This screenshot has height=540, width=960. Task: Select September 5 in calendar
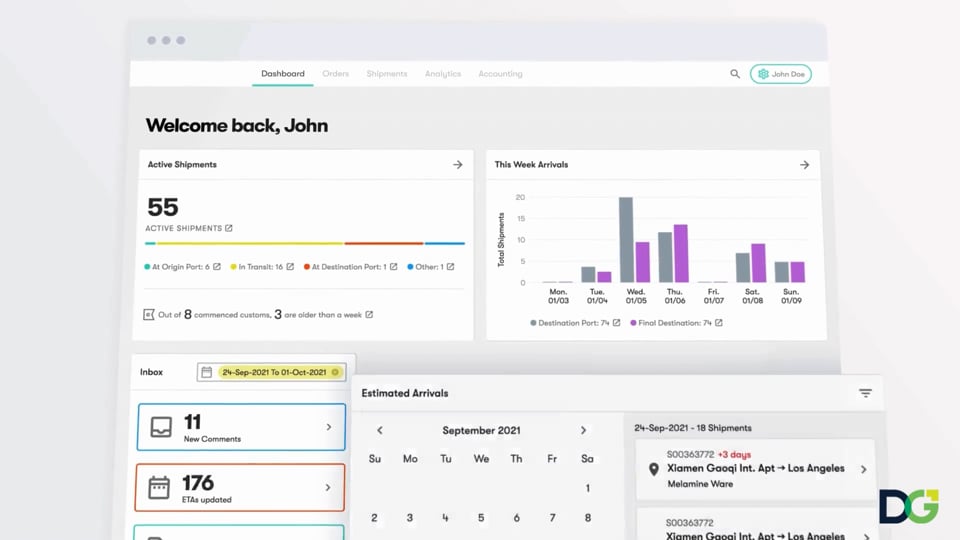[481, 518]
